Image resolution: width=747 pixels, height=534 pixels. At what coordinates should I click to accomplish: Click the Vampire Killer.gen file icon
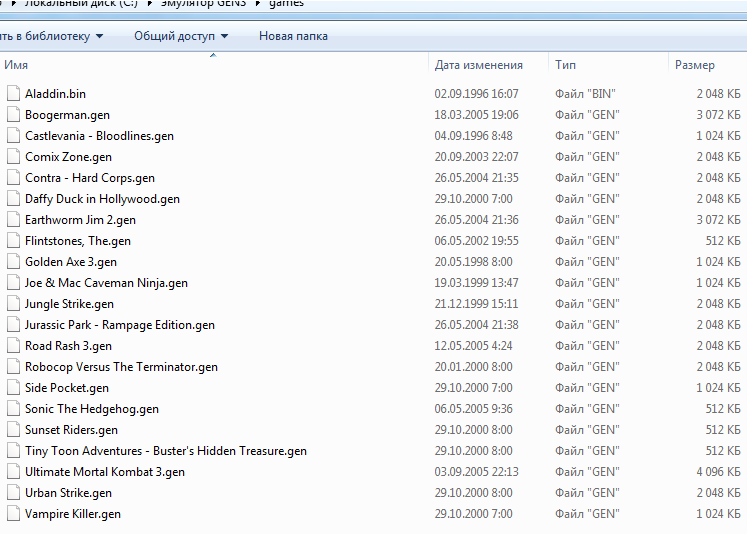[13, 513]
